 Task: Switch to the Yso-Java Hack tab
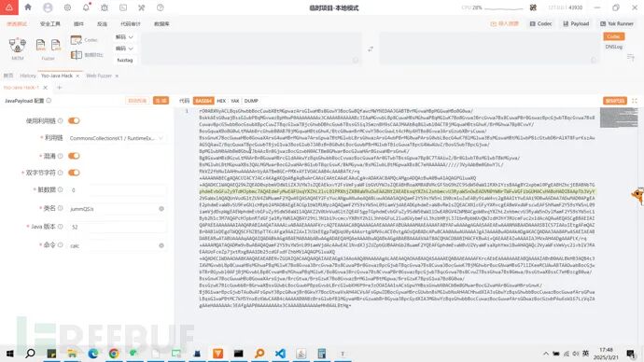click(x=57, y=76)
